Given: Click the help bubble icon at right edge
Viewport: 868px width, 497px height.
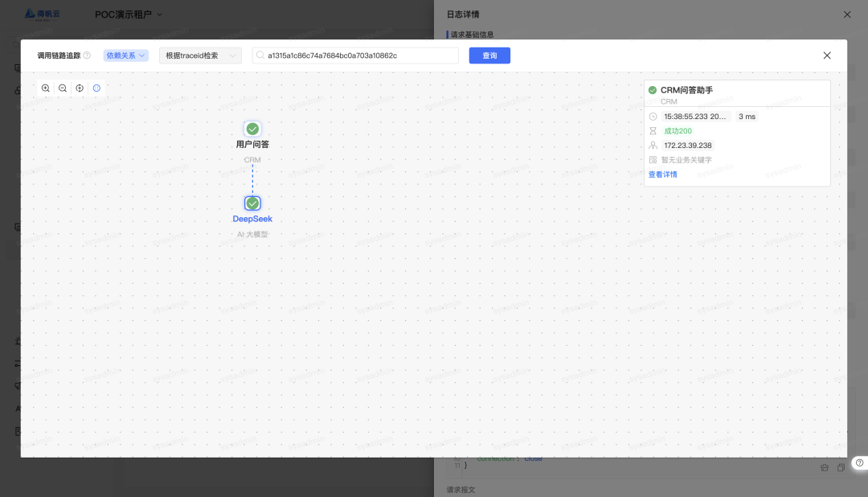Looking at the screenshot, I should pyautogui.click(x=860, y=462).
